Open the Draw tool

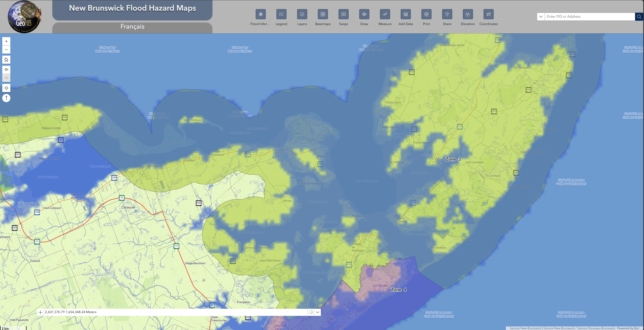tap(364, 14)
